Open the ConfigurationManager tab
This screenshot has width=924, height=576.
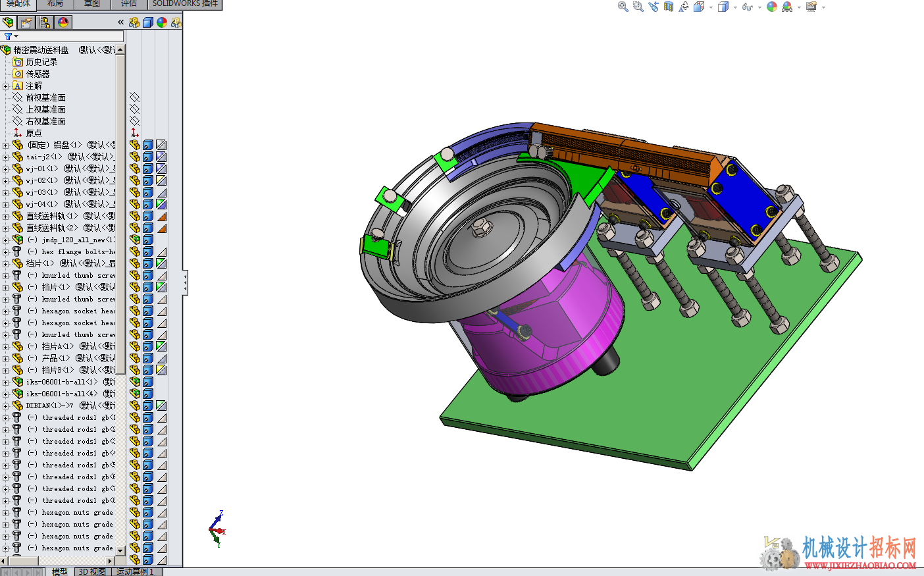coord(45,22)
